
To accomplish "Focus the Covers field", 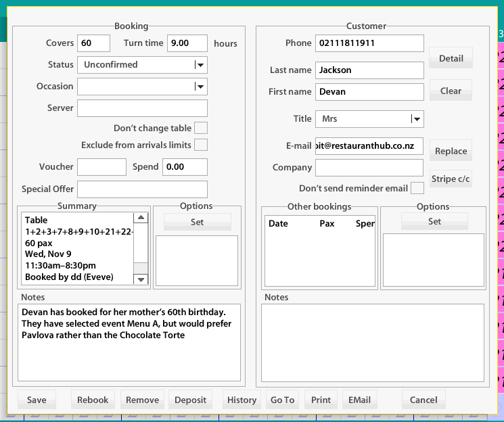I will (x=93, y=43).
